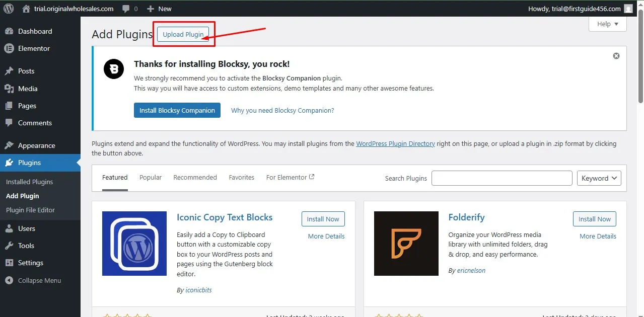Click the WordPress logo in admin bar
Viewport: 644px width, 317px height.
8,9
